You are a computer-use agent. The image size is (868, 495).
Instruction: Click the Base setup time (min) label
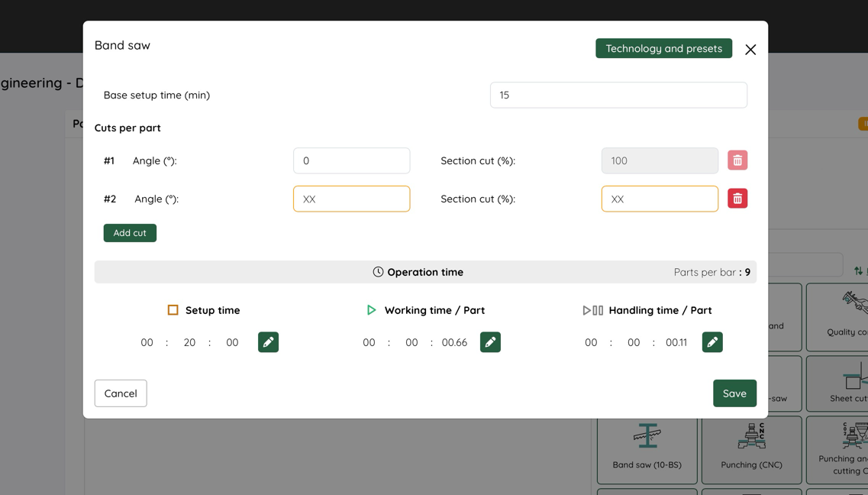click(x=156, y=95)
